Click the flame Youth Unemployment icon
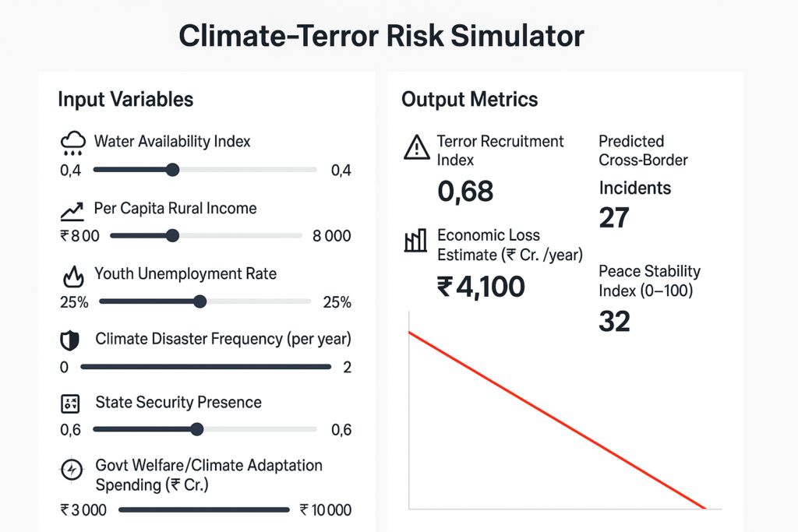This screenshot has width=798, height=532. [x=72, y=277]
